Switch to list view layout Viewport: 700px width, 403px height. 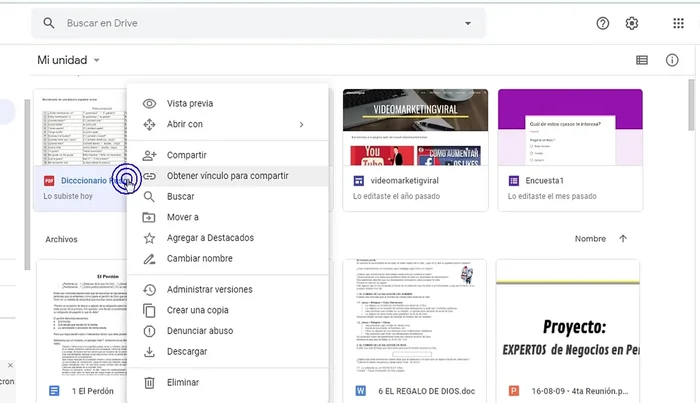tap(642, 60)
